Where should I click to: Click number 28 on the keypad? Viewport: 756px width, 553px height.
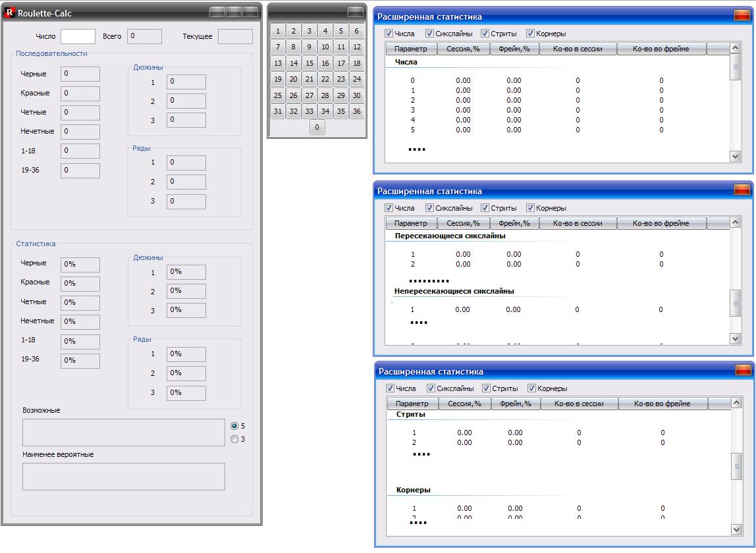325,95
